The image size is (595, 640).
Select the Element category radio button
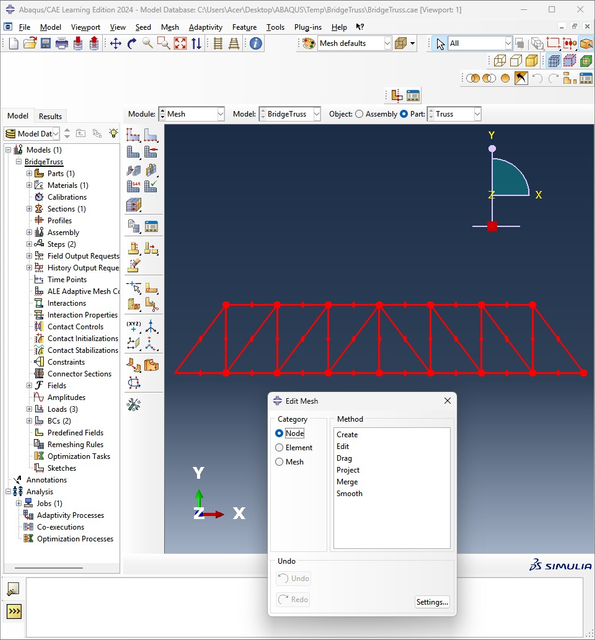tap(279, 447)
